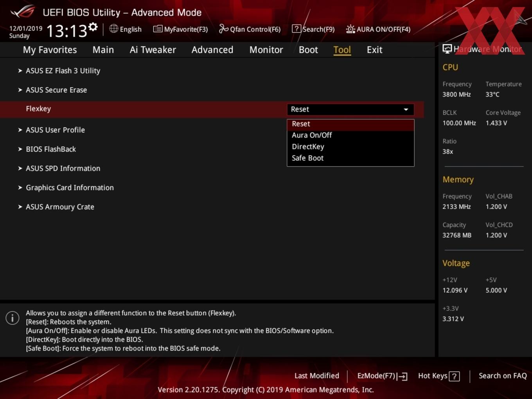Screen dimensions: 532x399
Task: Toggle AURA ON/OFF light icon
Action: [350, 29]
